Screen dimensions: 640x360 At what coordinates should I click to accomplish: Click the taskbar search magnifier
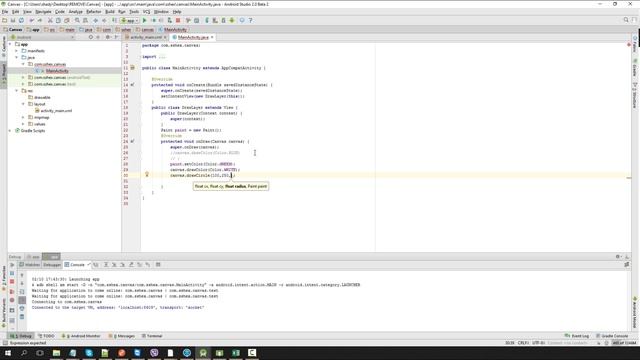tap(24, 353)
